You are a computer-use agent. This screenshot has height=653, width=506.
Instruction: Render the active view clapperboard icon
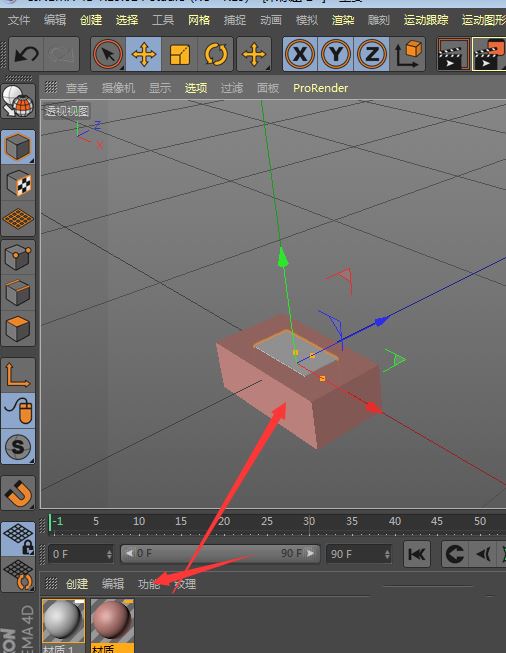click(x=454, y=54)
